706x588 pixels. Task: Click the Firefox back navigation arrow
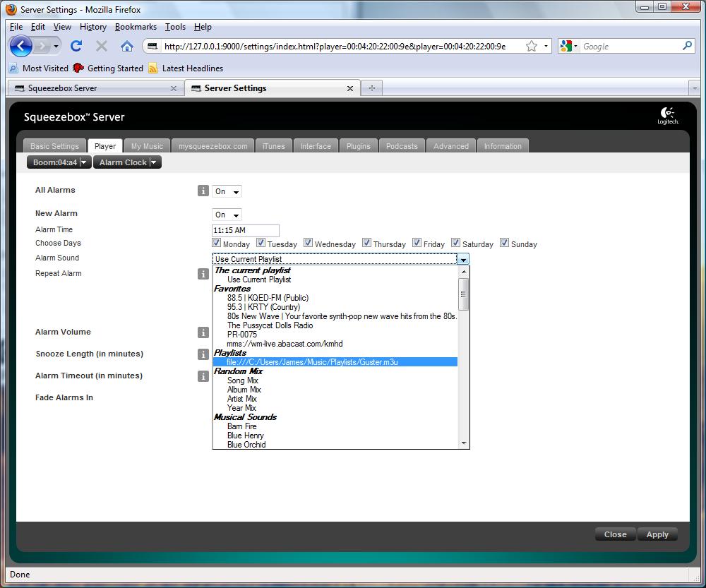click(21, 46)
